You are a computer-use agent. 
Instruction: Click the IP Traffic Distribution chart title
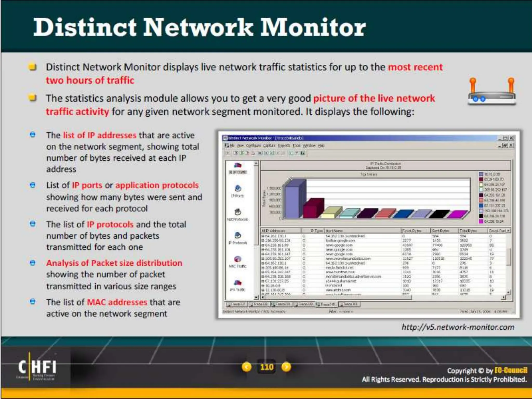tap(385, 163)
